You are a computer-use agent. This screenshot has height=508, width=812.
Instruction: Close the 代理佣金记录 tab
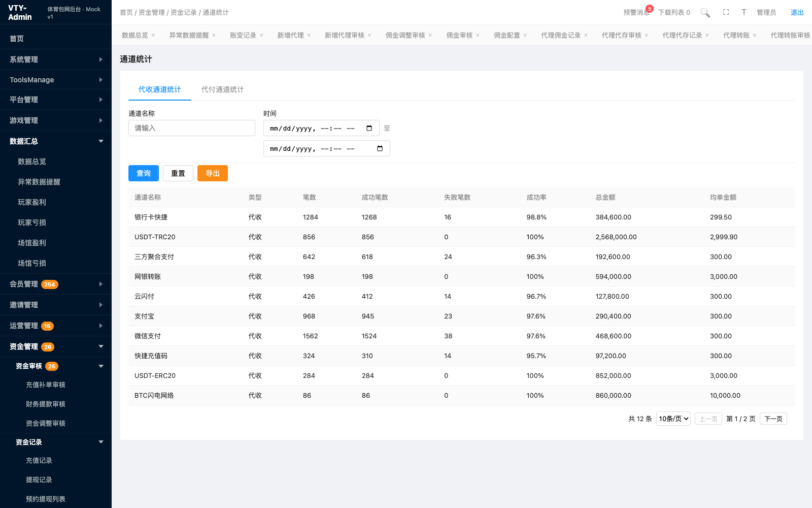586,36
